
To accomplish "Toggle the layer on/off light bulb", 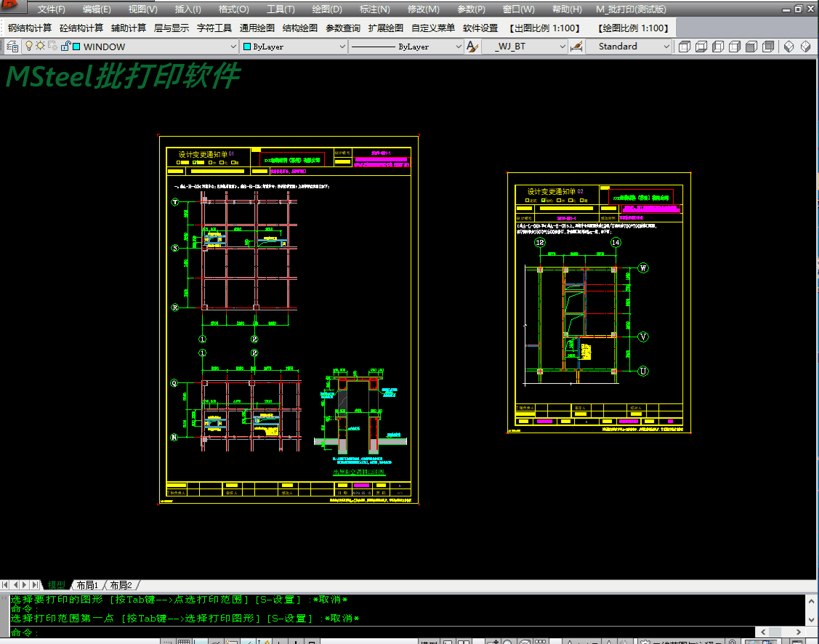I will click(29, 46).
